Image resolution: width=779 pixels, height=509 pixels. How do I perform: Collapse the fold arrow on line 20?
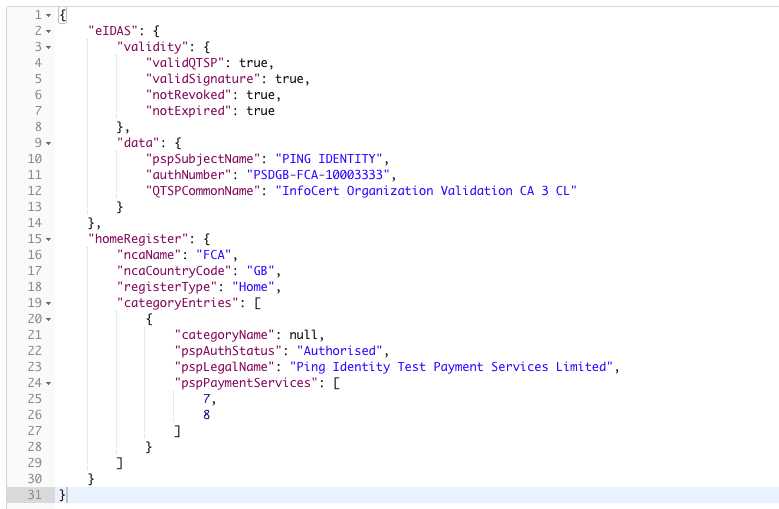pos(49,319)
